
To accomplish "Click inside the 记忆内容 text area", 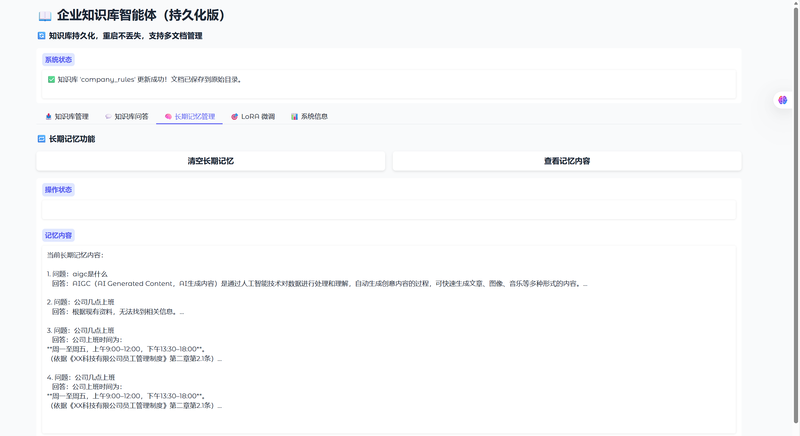I will tap(388, 340).
